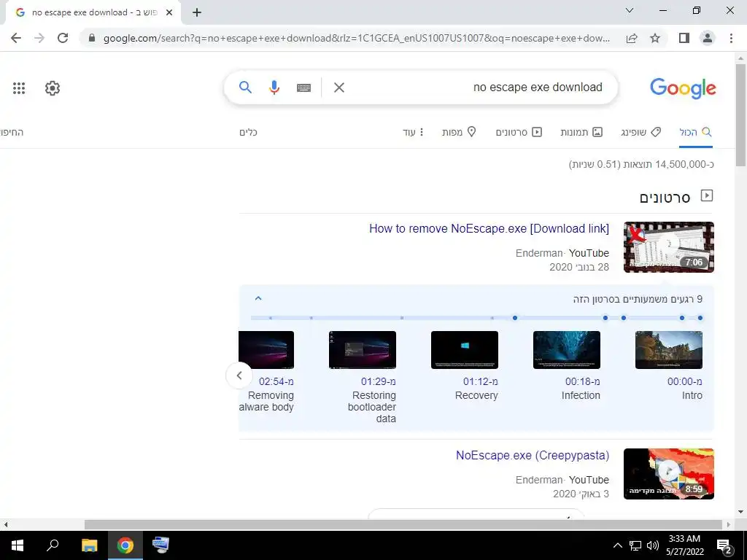Jump to 01:29 moment link
747x560 pixels.
point(379,381)
